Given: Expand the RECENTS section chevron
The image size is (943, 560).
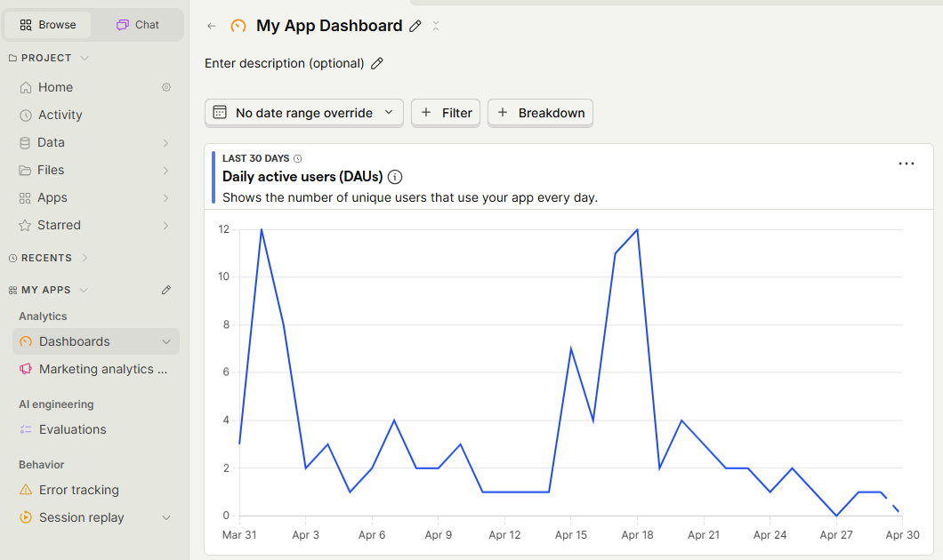Looking at the screenshot, I should click(85, 258).
